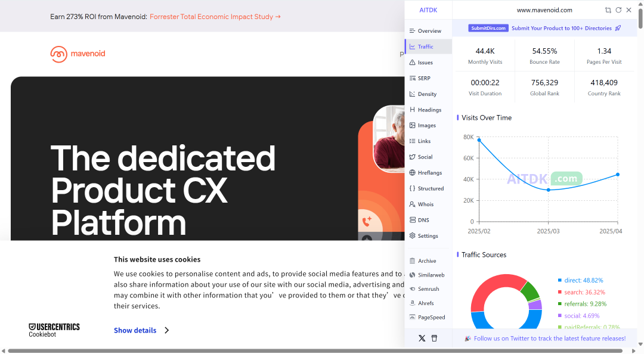Click the trash icon in panel footer
Viewport: 644px width, 354px height.
click(434, 339)
